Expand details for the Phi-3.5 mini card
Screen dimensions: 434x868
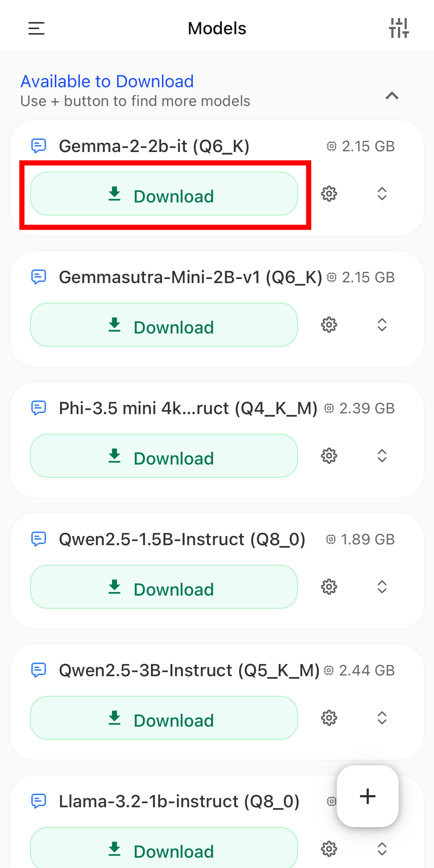[382, 456]
